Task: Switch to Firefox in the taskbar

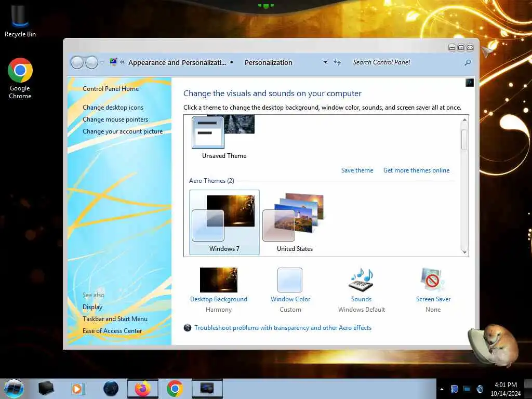Action: 143,389
